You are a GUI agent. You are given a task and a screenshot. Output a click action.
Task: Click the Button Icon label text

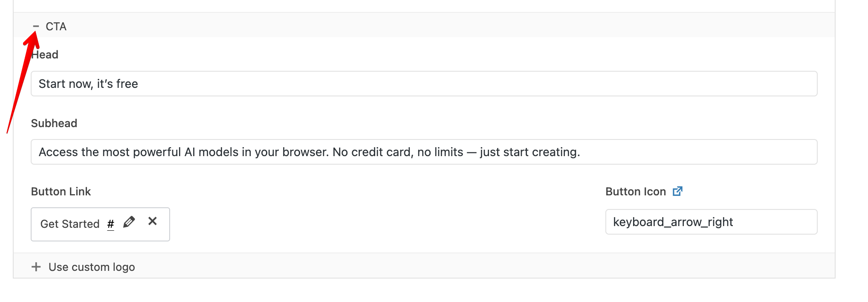point(636,192)
